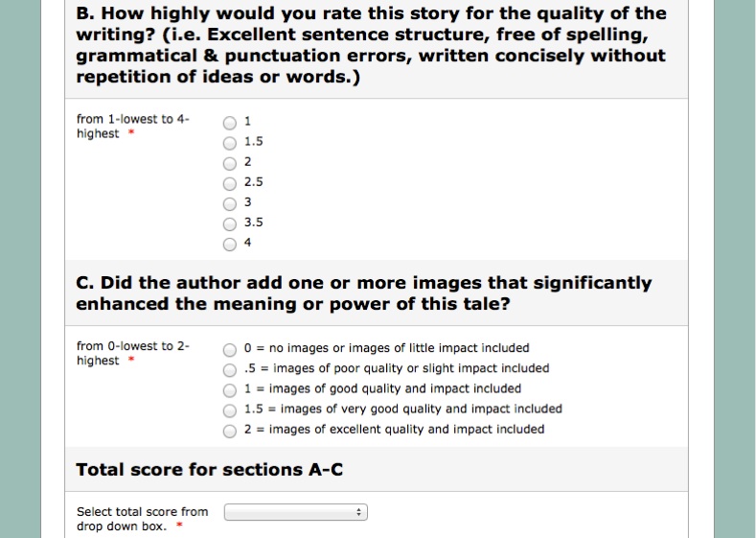The width and height of the screenshot is (756, 538).
Task: Open the total score drop down box
Action: click(296, 513)
